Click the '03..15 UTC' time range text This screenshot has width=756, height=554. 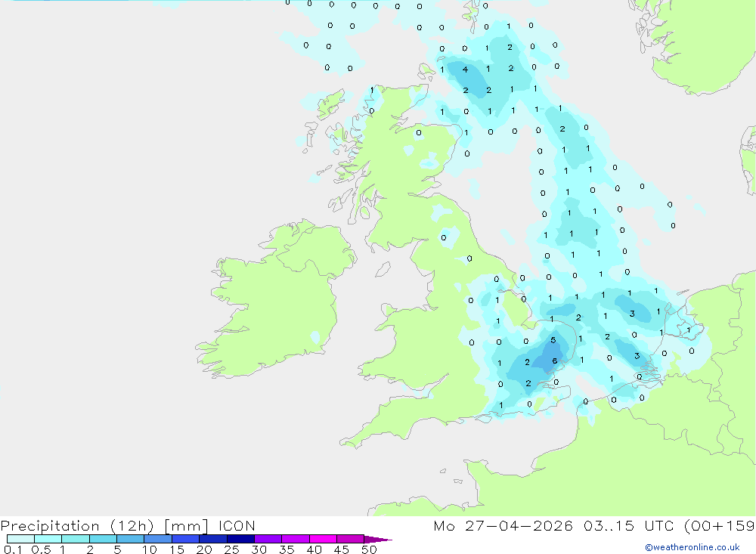[629, 525]
